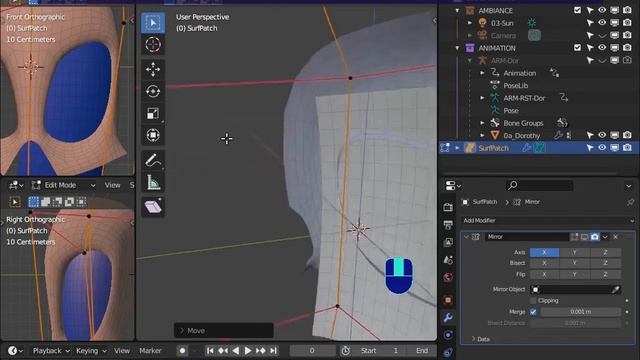This screenshot has width=640, height=360.
Task: Activate the Annotate pencil tool
Action: click(153, 160)
